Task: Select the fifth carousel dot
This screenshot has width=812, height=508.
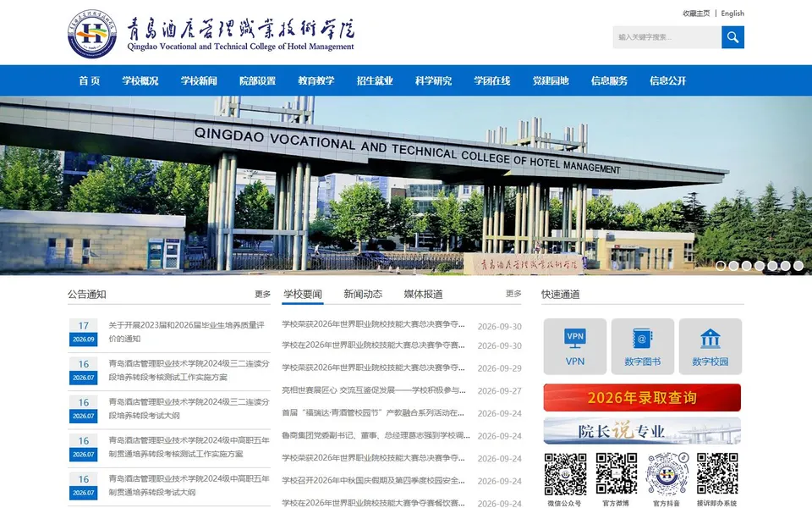Action: pyautogui.click(x=772, y=266)
